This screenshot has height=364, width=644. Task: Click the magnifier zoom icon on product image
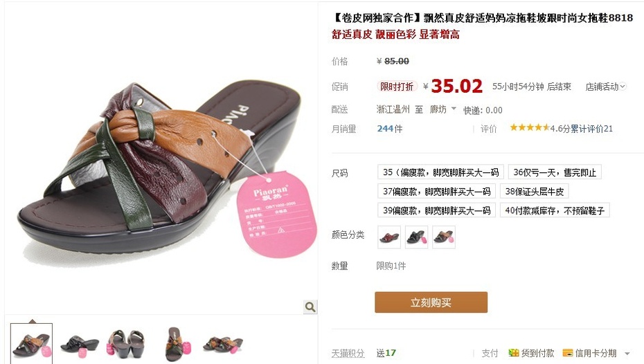310,307
